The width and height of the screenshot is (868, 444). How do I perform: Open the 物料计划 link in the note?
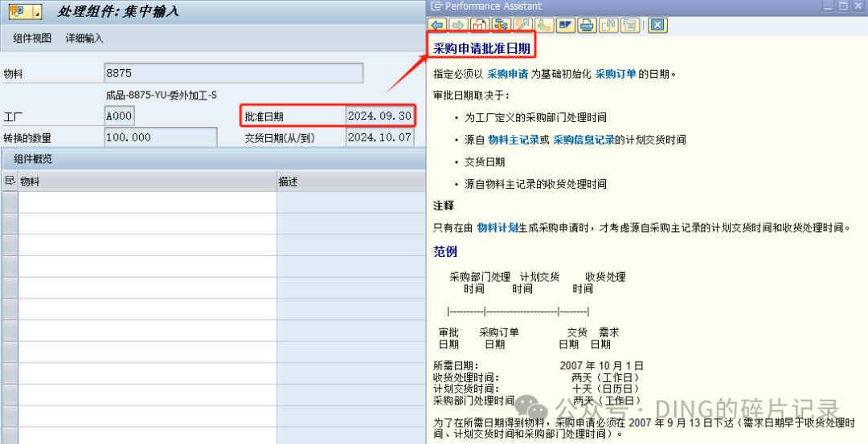point(497,227)
